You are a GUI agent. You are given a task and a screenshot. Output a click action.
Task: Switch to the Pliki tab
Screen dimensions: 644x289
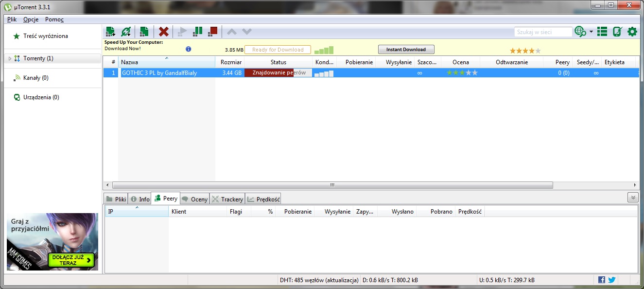click(116, 199)
